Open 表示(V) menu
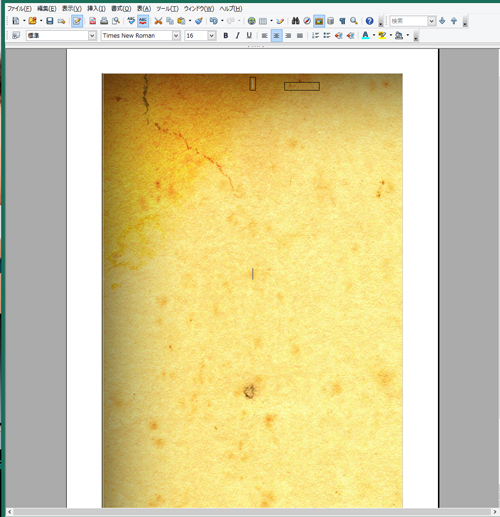 (x=72, y=9)
